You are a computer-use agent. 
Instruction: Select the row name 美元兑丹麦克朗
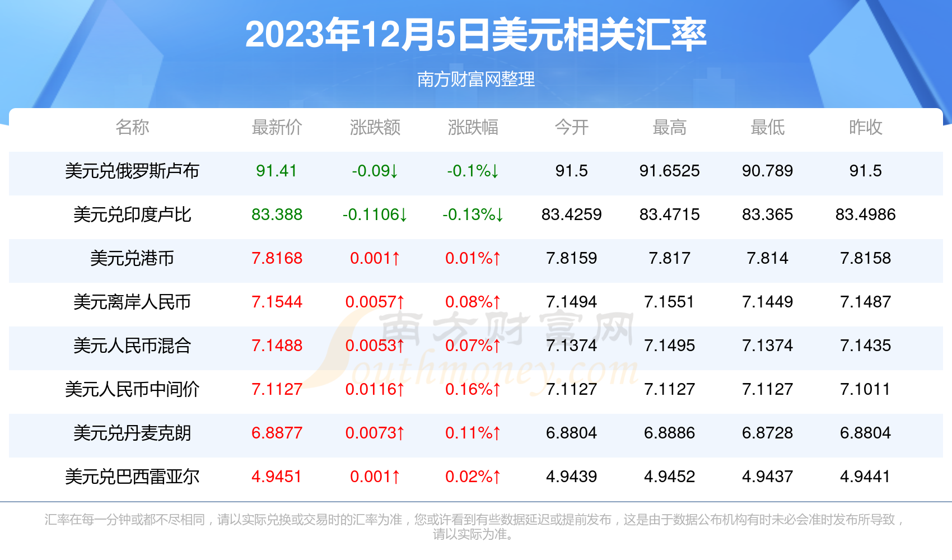click(x=132, y=433)
